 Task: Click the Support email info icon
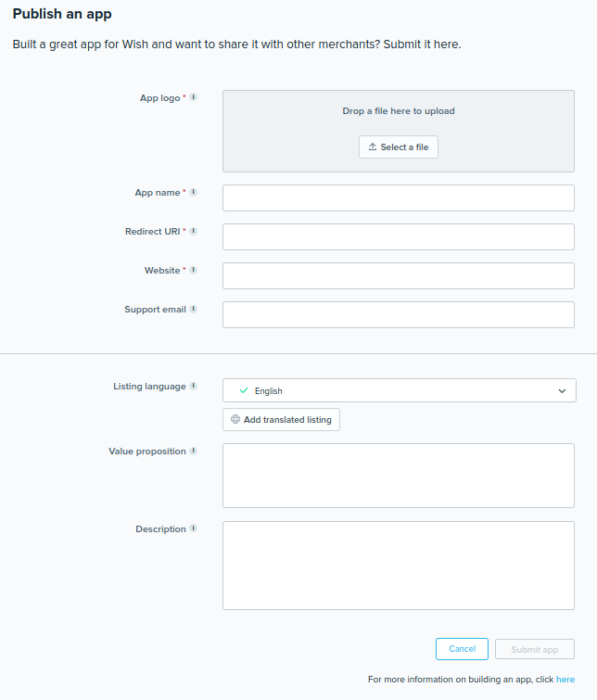194,310
